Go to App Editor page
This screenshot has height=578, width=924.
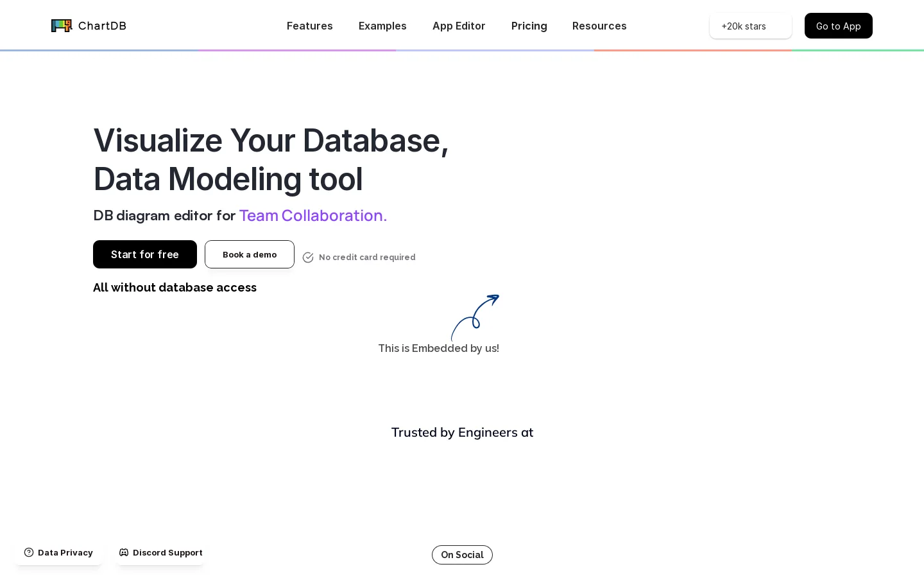pos(459,26)
